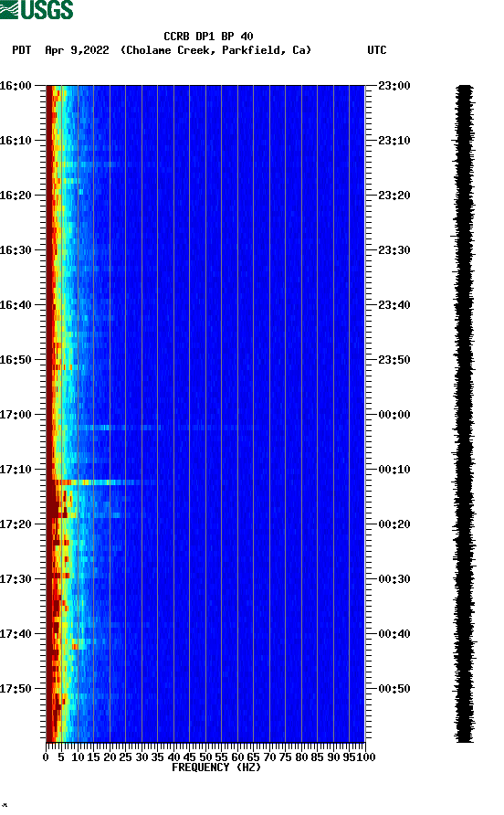Click the USGS logo

coord(37,9)
